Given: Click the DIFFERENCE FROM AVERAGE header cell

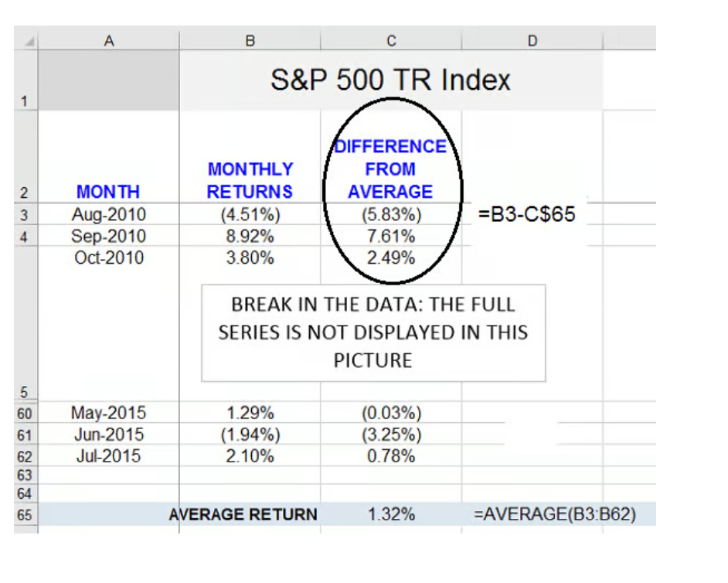Looking at the screenshot, I should tap(390, 169).
